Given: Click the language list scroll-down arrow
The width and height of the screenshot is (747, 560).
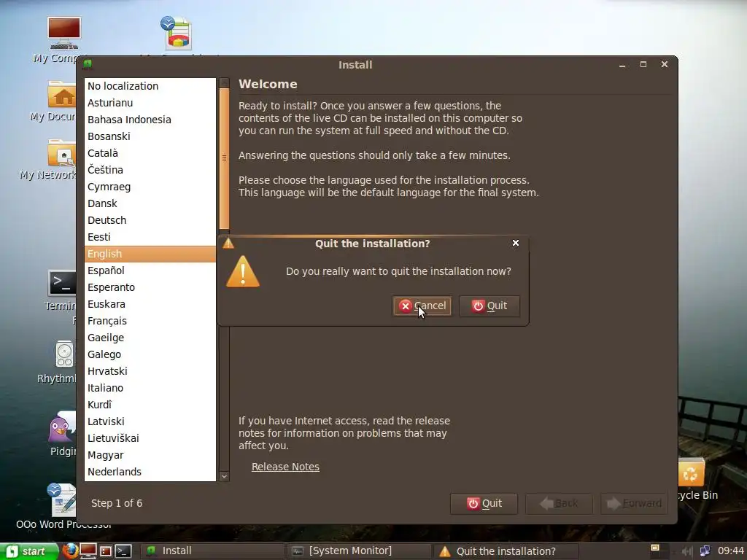Looking at the screenshot, I should click(x=224, y=476).
